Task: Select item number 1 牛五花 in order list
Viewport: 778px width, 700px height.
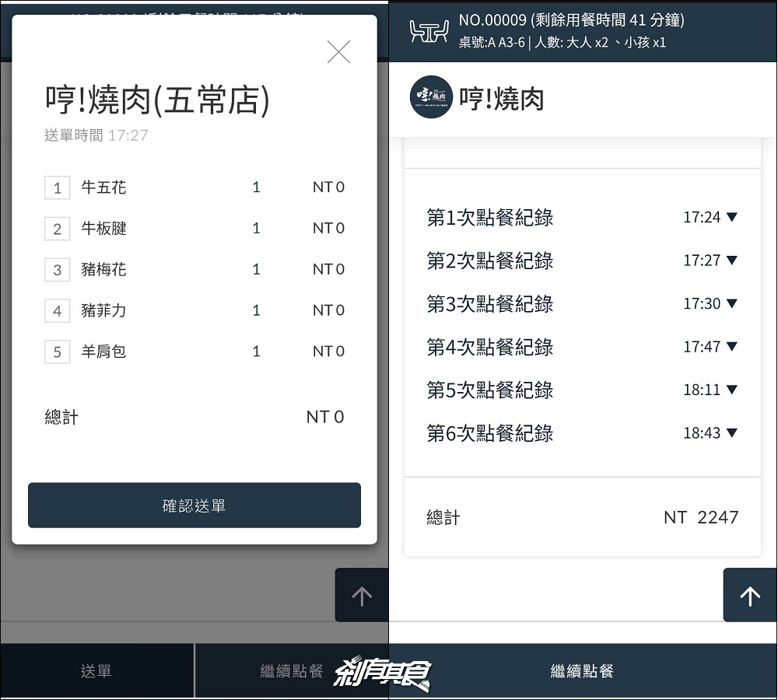Action: 103,187
